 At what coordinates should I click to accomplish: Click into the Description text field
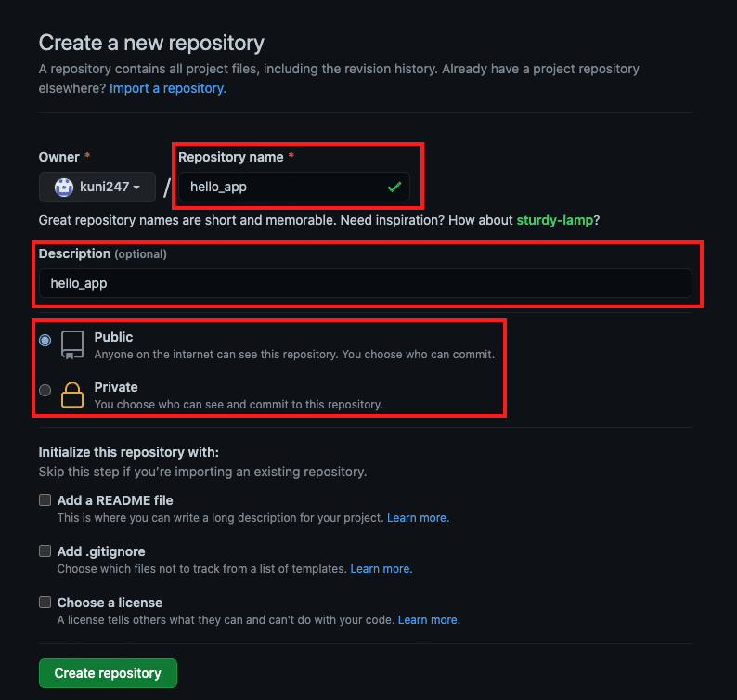[x=365, y=283]
